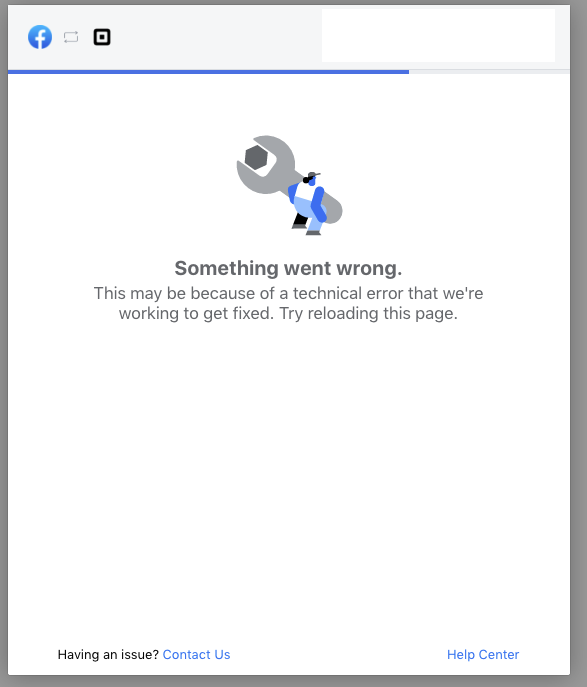Click the Square logo icon

pyautogui.click(x=102, y=37)
